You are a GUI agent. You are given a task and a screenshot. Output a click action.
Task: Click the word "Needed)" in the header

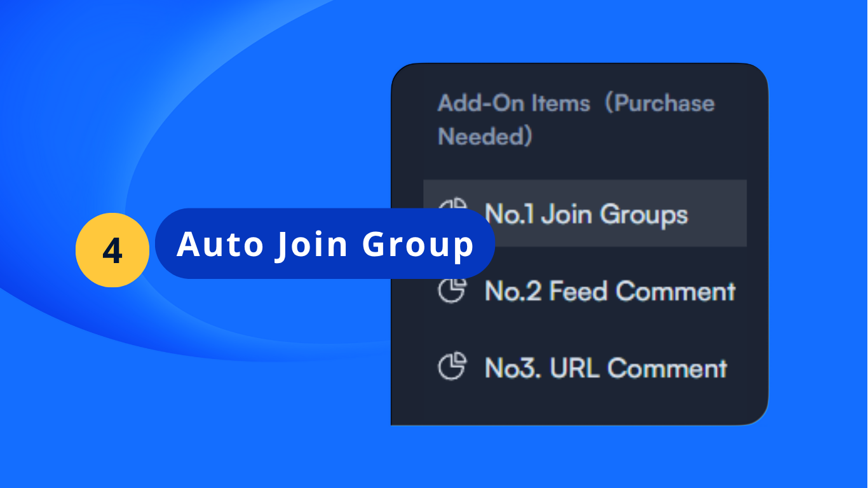pos(485,137)
